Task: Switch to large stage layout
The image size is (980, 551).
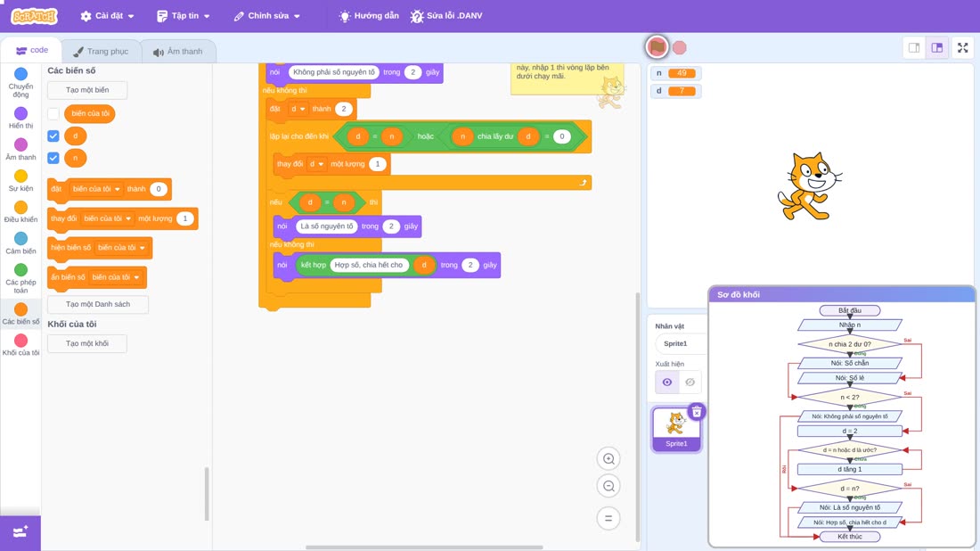Action: coord(937,47)
